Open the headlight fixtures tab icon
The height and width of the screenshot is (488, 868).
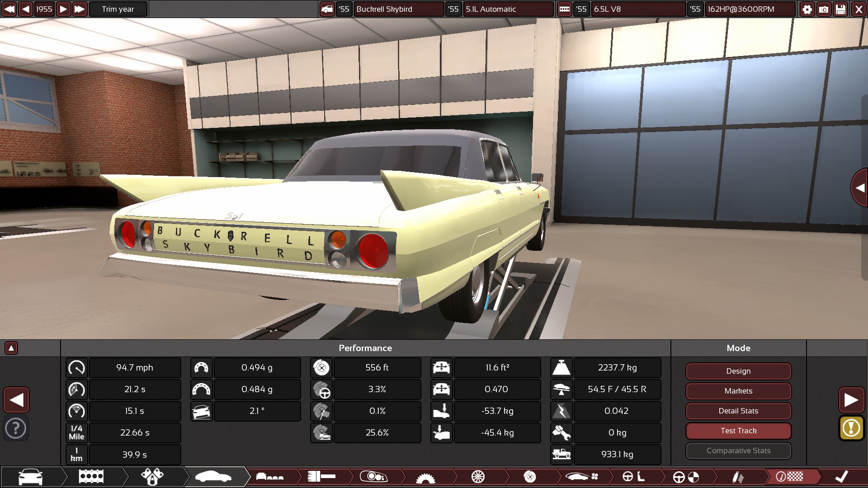click(x=373, y=477)
